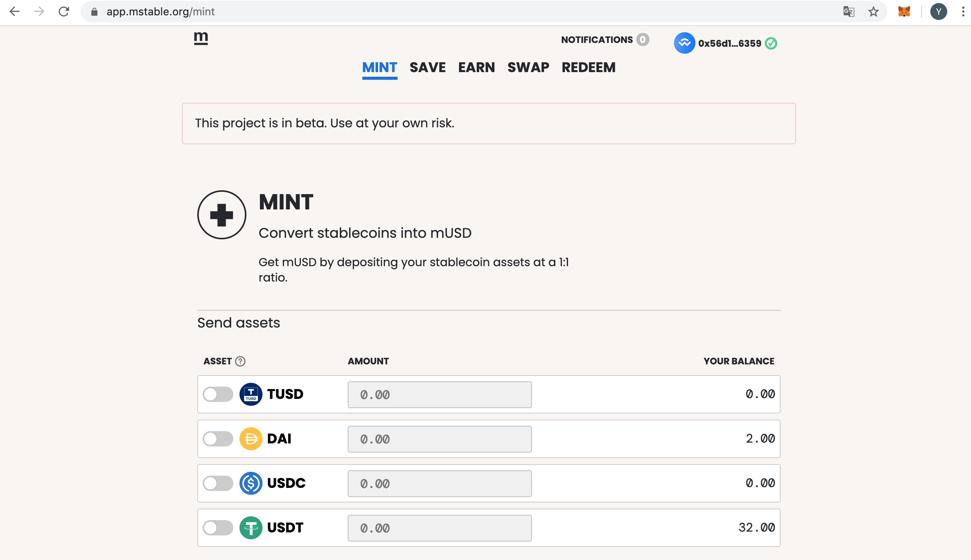The width and height of the screenshot is (971, 560).
Task: Click the DAI token icon
Action: click(251, 439)
